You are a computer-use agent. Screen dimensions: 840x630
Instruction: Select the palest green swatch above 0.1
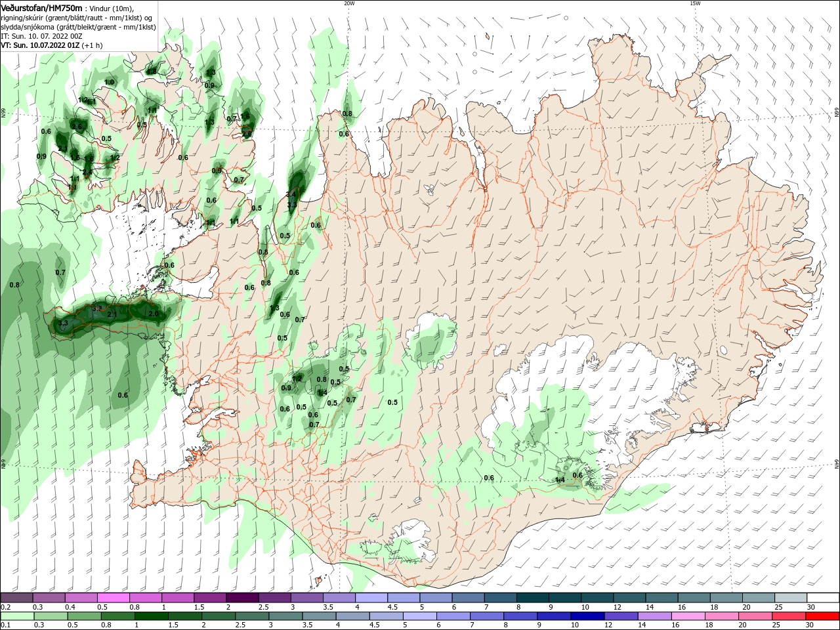[17, 616]
